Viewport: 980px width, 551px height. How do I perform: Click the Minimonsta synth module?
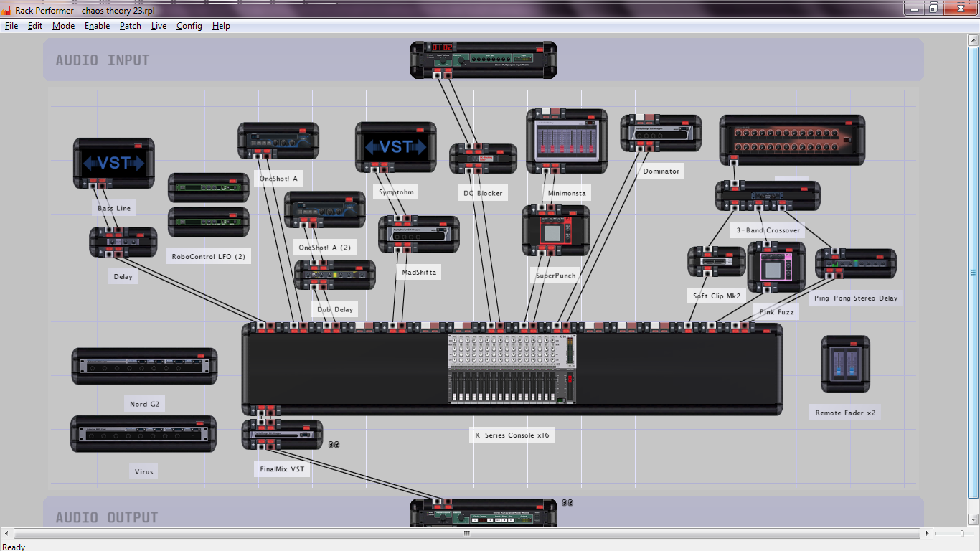tap(567, 141)
